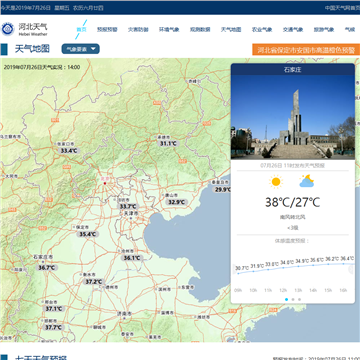Viewport: 360px width, 360px height.
Task: Open the 旅游气象 nav menu
Action: coord(324,29)
